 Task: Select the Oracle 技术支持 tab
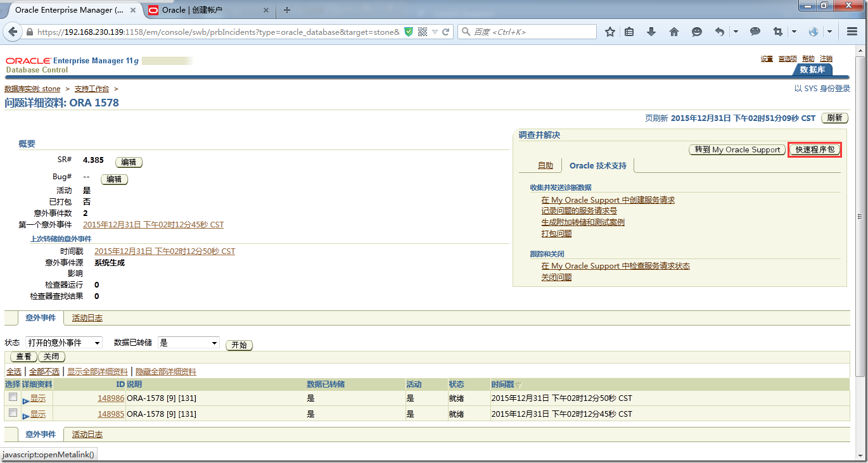(x=598, y=166)
